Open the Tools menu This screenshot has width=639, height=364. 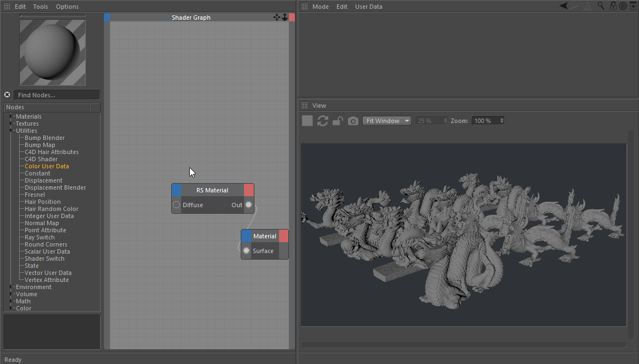click(40, 7)
